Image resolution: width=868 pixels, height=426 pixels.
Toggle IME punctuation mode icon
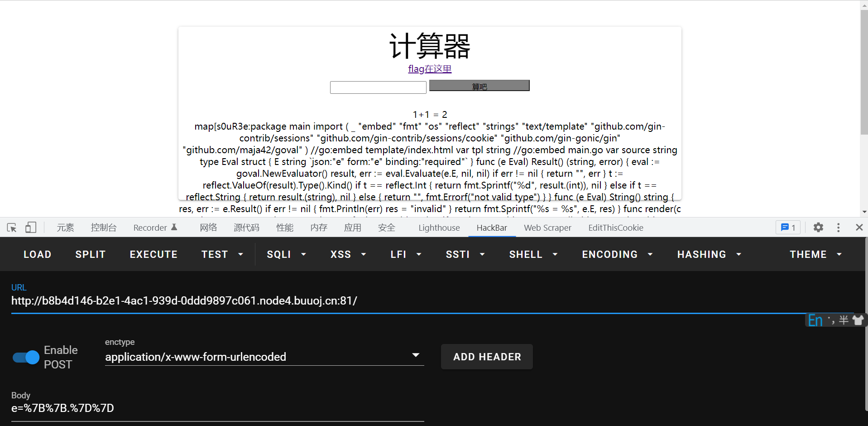point(831,320)
